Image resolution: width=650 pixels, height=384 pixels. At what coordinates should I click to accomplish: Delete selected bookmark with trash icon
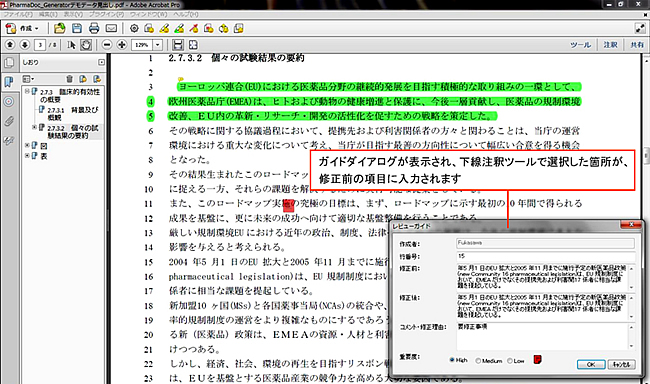(70, 79)
